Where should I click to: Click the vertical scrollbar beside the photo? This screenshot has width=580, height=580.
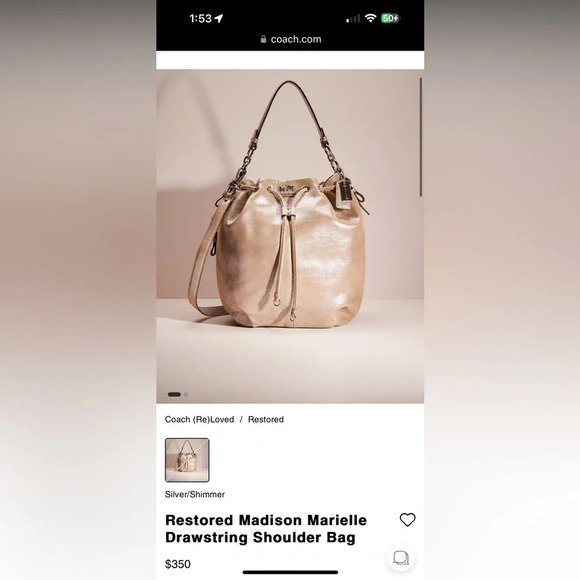pos(421,137)
